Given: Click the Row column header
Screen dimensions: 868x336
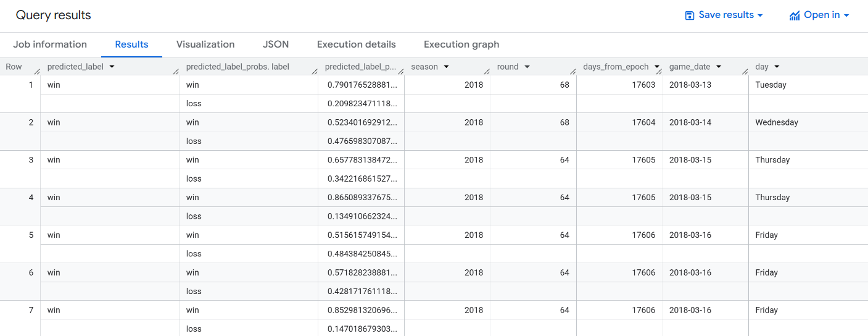Looking at the screenshot, I should point(14,67).
